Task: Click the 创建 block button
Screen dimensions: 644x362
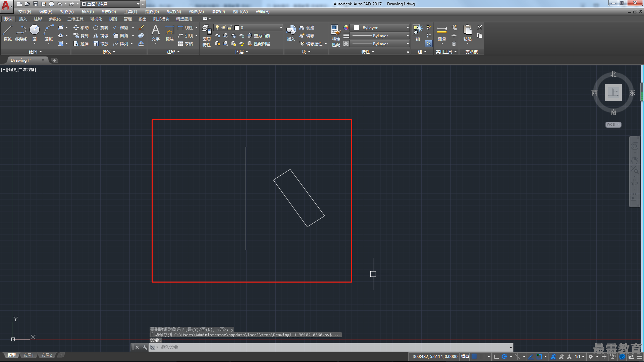Action: (x=307, y=28)
